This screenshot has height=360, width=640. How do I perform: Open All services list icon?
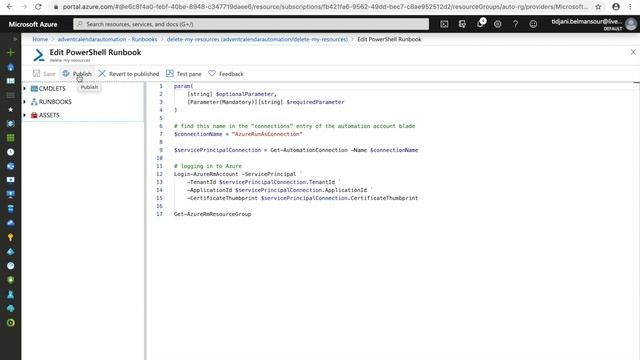[11, 95]
